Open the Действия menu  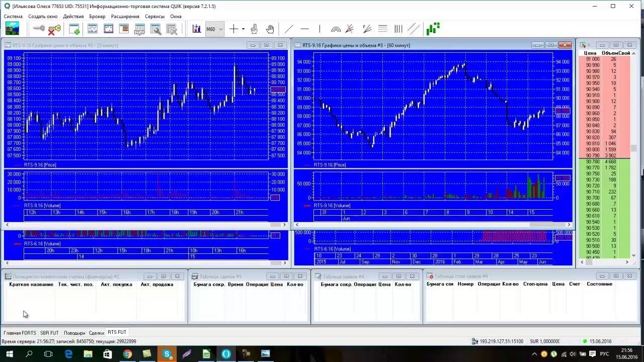73,16
